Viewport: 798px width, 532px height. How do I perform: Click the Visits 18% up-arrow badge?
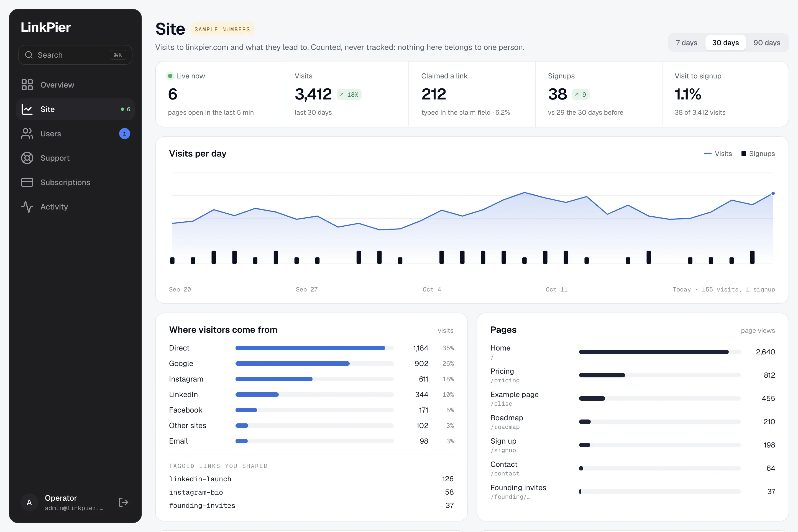(x=349, y=95)
